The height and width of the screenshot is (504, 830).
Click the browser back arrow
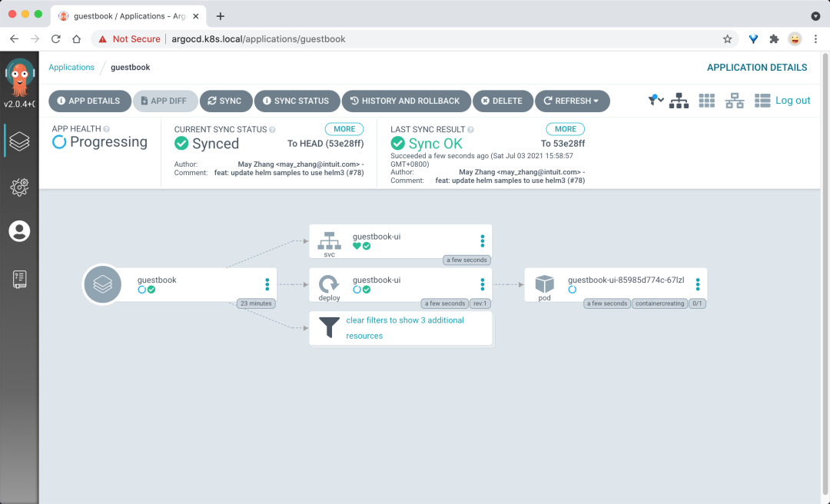point(15,38)
